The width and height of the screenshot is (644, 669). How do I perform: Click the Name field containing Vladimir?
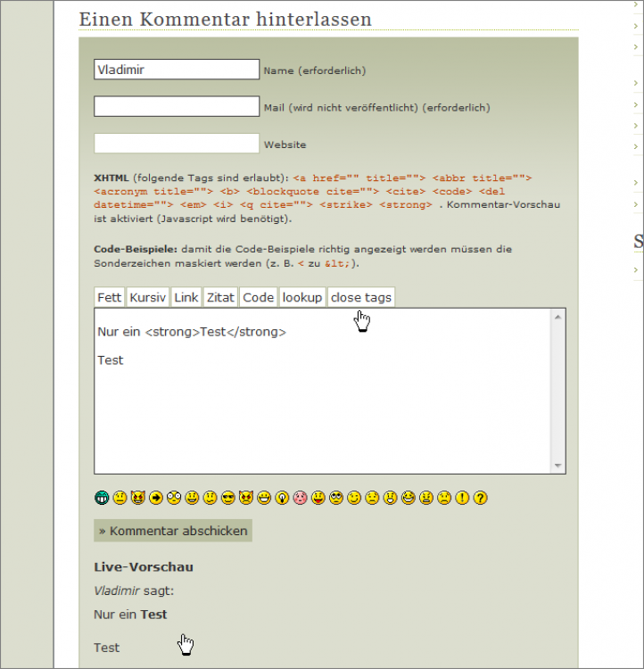177,70
